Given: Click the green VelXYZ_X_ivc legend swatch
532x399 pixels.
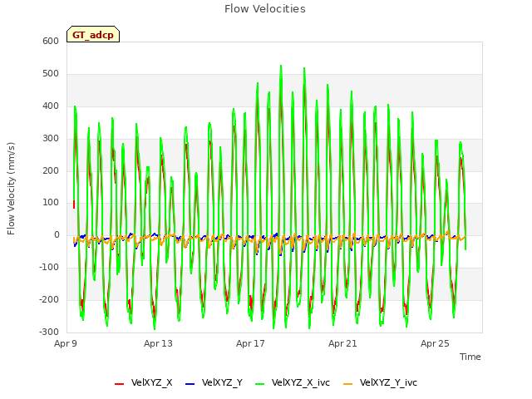Looking at the screenshot, I should (260, 384).
